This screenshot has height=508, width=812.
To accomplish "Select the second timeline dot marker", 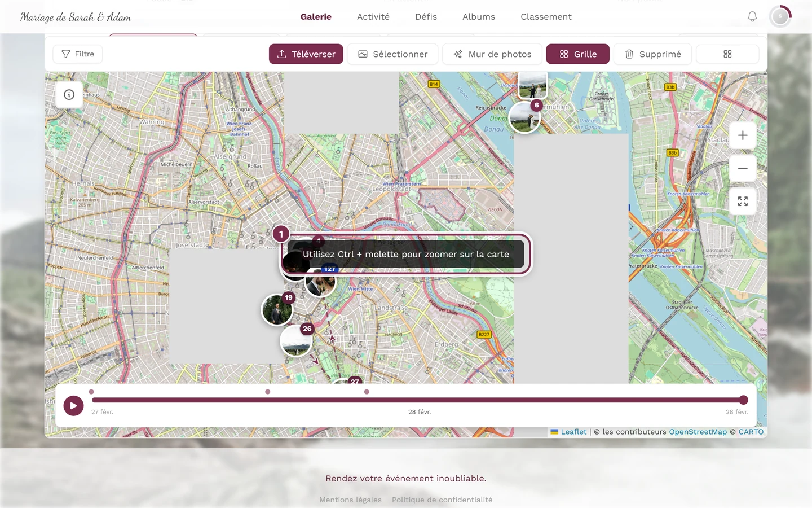I will click(268, 392).
